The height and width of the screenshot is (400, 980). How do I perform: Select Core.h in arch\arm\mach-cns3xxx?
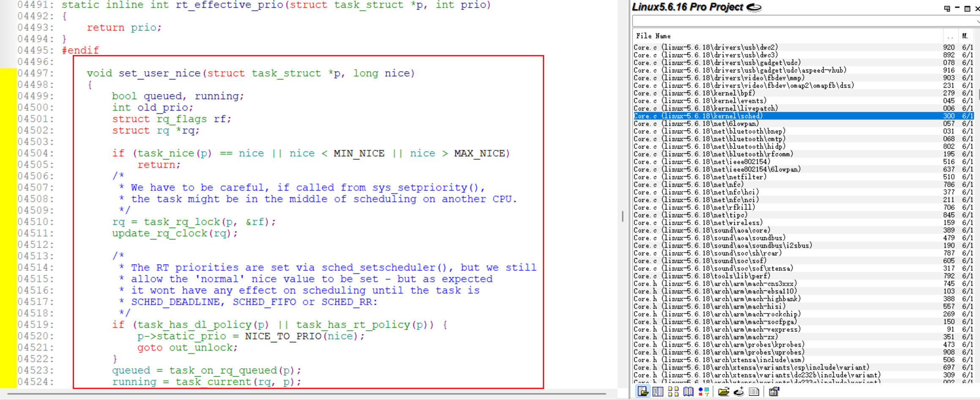pyautogui.click(x=803, y=284)
